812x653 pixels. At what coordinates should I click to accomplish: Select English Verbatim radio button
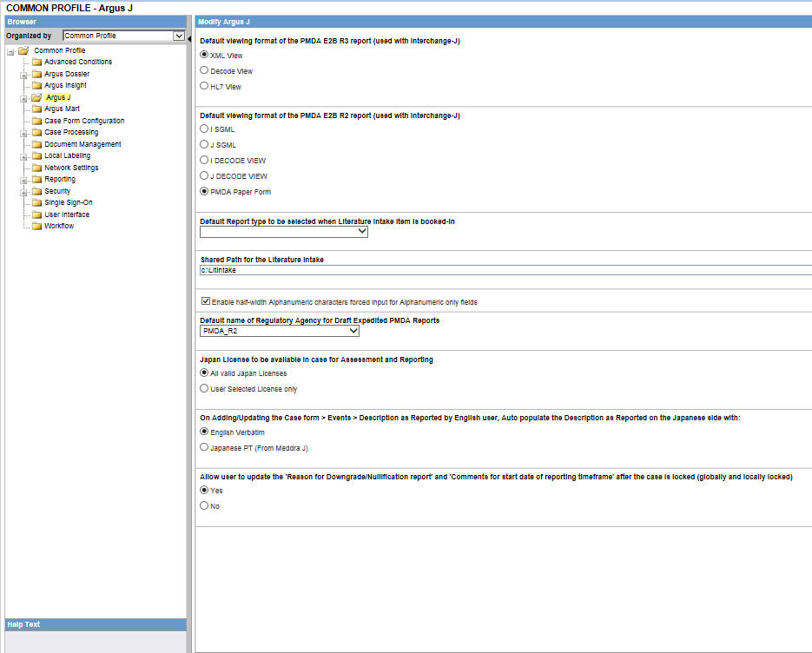(204, 432)
